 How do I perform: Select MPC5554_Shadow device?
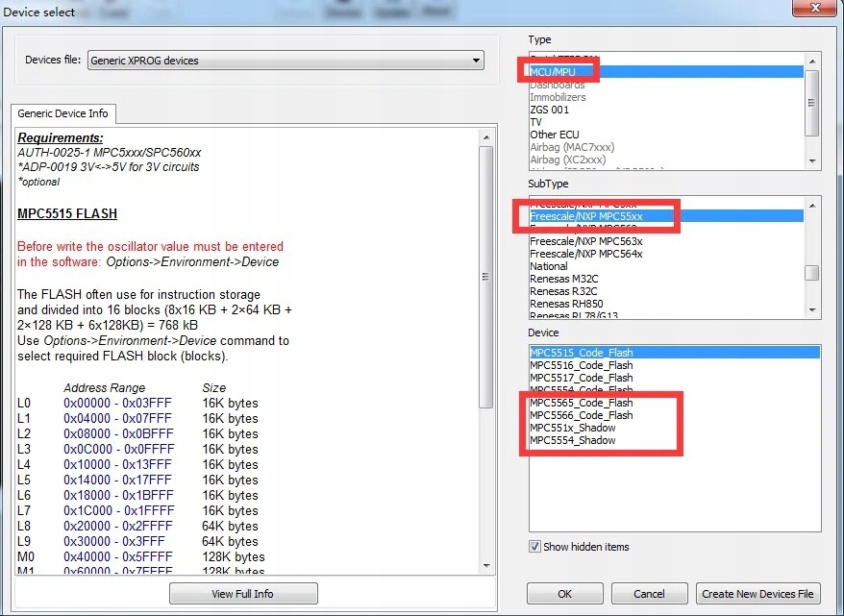click(573, 440)
